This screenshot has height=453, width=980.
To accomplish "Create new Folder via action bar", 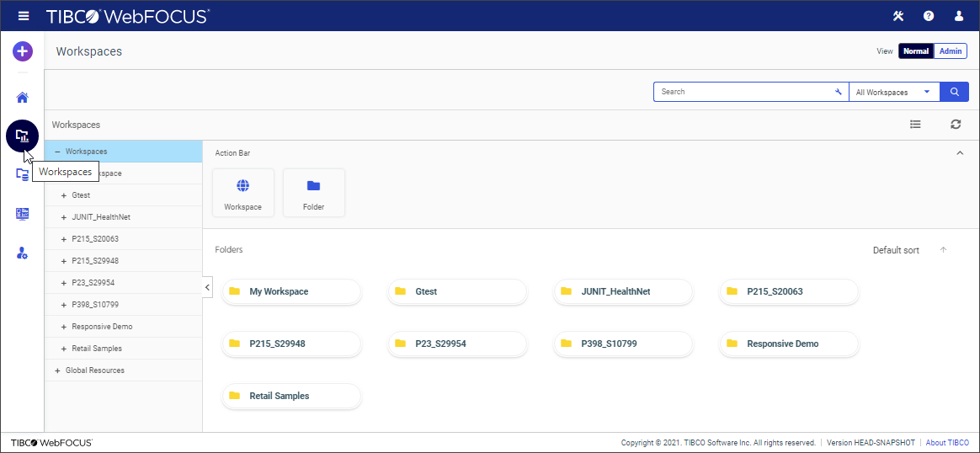I will tap(314, 193).
